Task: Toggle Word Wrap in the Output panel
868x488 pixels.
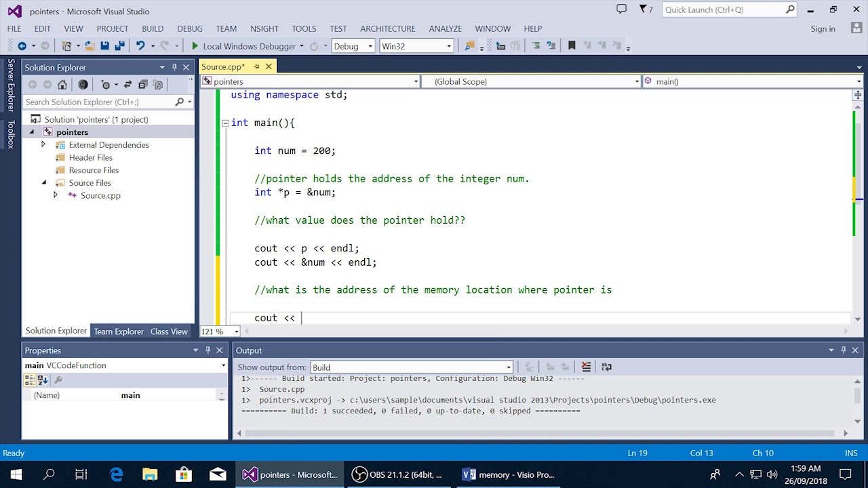Action: (607, 367)
